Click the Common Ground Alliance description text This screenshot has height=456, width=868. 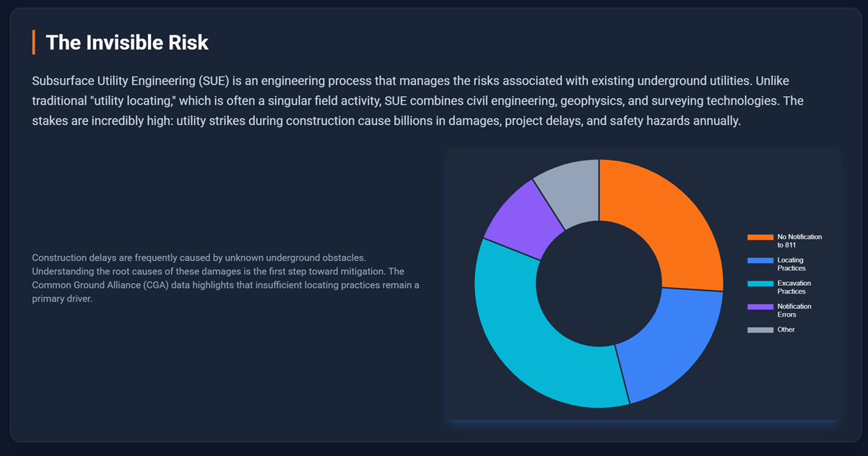225,279
